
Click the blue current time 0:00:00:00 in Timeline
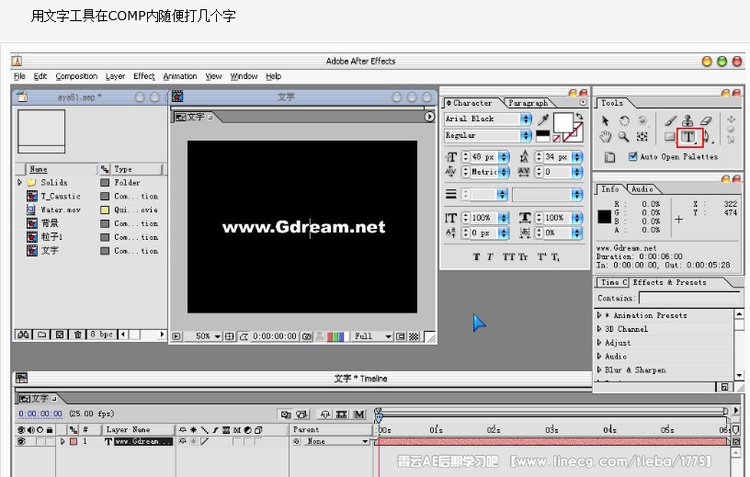(x=40, y=413)
